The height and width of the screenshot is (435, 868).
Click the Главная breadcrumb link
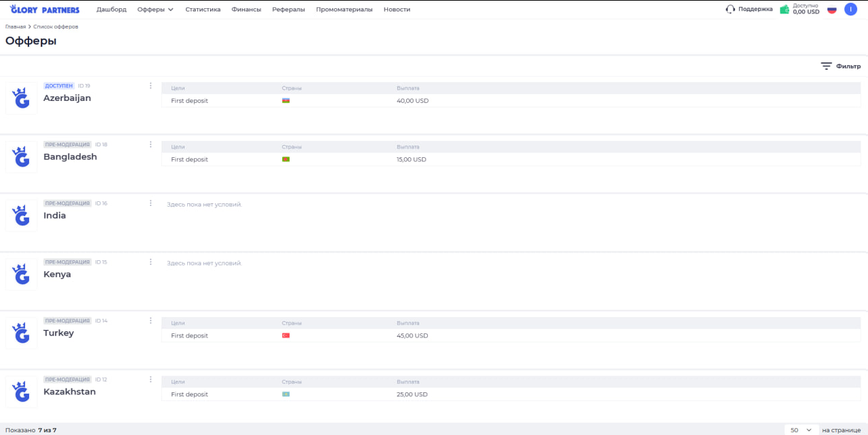pos(16,26)
